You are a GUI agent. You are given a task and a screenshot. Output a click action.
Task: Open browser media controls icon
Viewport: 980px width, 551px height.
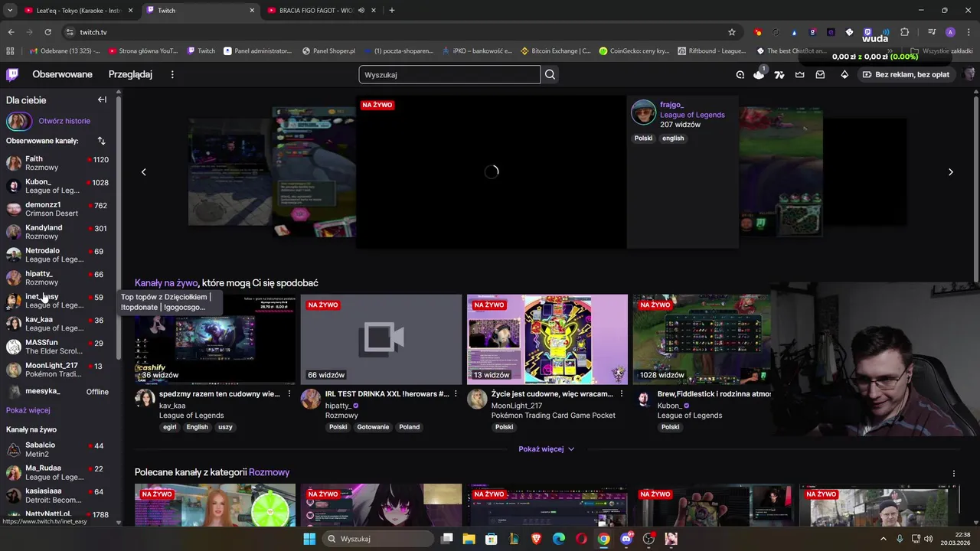coord(932,32)
